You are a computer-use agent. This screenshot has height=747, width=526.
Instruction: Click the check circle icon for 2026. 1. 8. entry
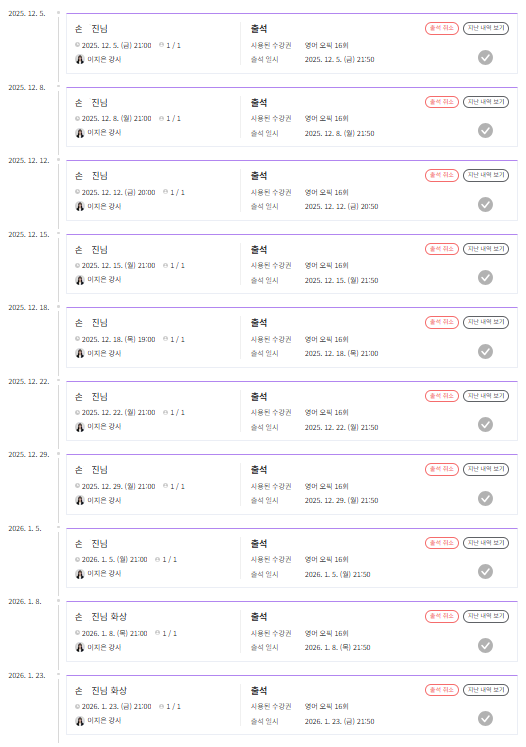(485, 646)
